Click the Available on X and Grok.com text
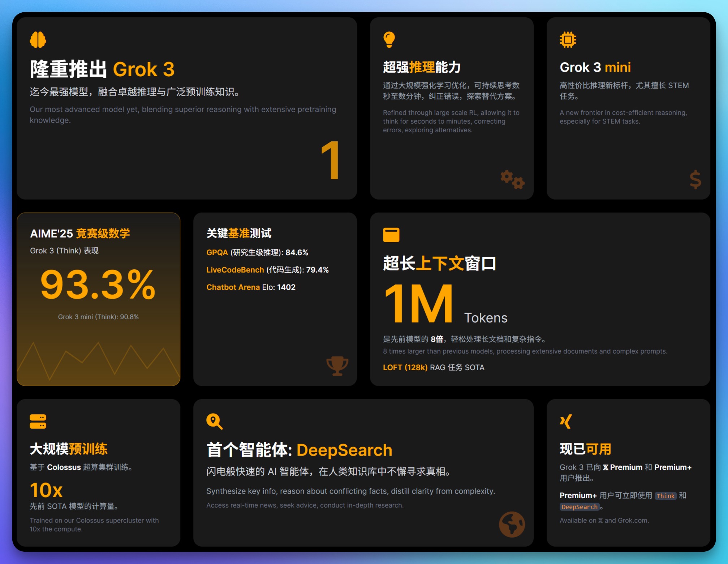 pos(604,520)
